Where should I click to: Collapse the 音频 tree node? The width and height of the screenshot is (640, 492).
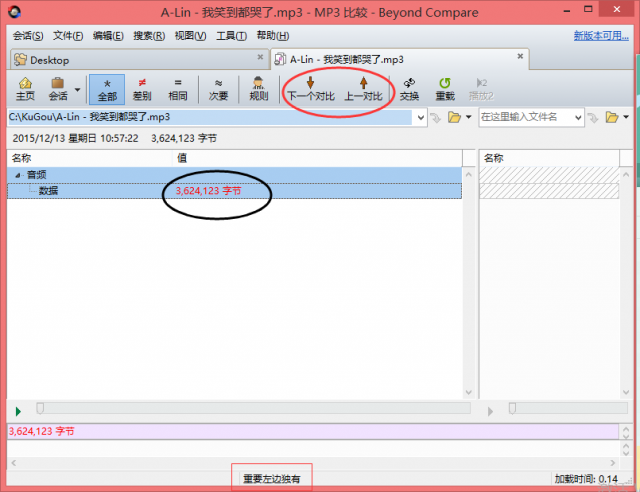point(18,175)
